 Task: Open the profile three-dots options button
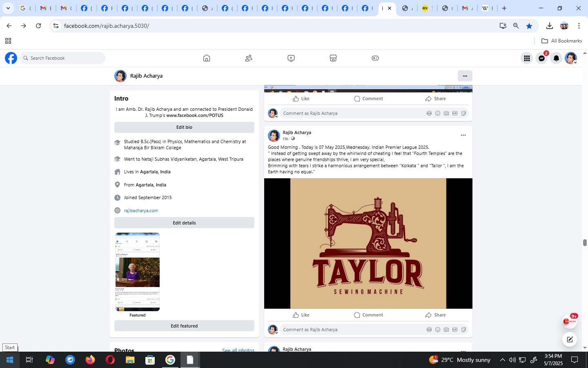coord(465,76)
